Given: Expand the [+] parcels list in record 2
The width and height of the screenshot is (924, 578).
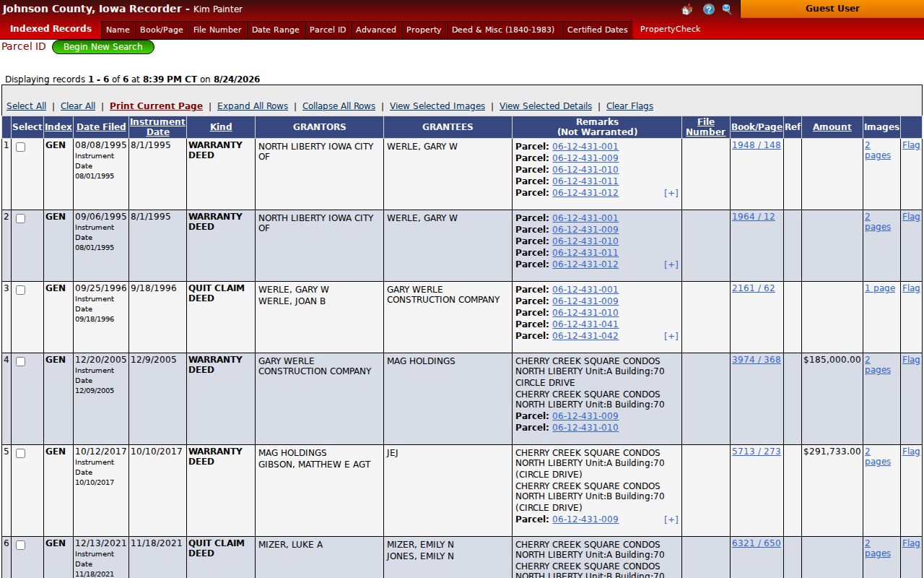Looking at the screenshot, I should click(671, 264).
